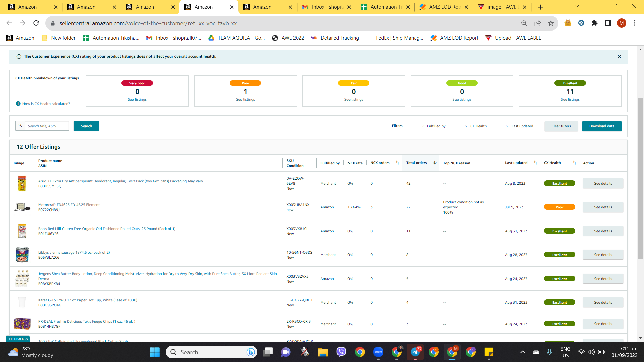Viewport: 644px width, 362px height.
Task: Open the site security lock icon
Action: pyautogui.click(x=53, y=23)
